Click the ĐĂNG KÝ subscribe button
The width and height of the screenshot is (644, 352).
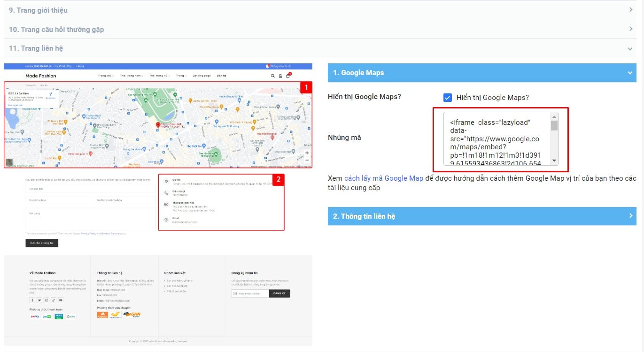click(x=279, y=293)
